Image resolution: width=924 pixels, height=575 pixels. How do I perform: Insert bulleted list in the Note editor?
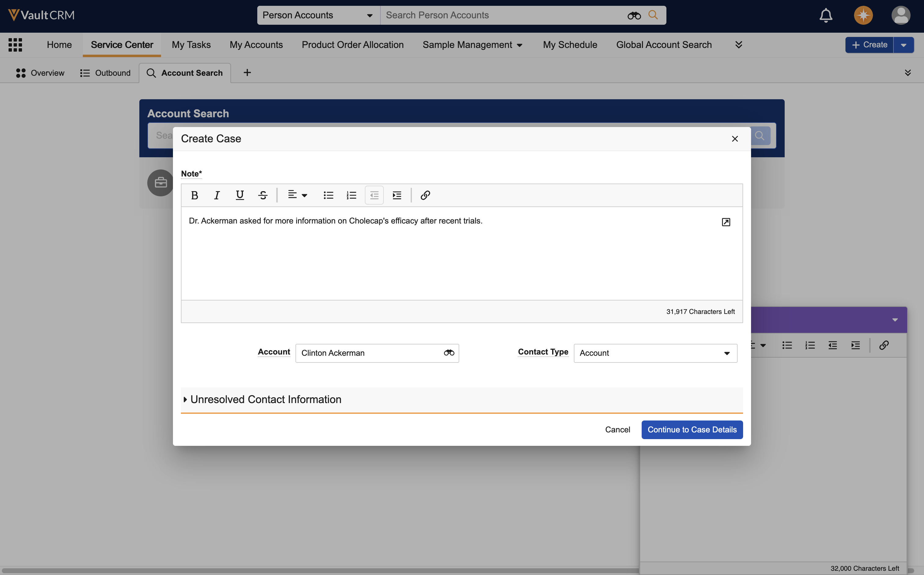(x=328, y=195)
